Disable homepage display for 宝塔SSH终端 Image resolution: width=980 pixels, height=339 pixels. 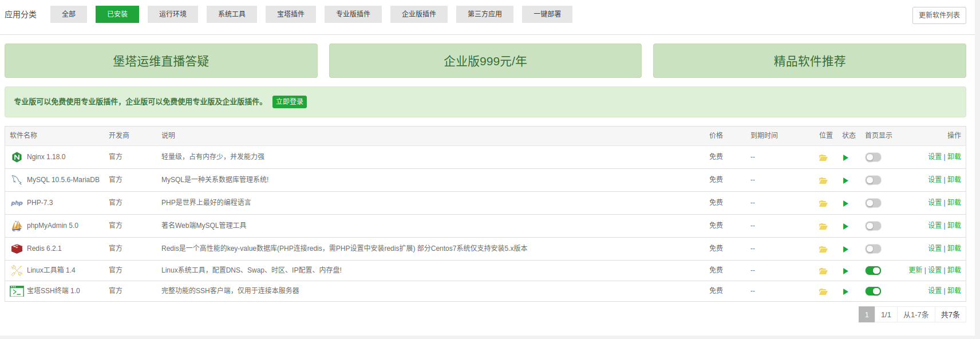[x=873, y=291]
